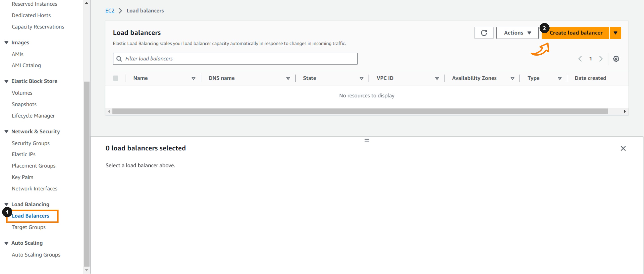644x274 pixels.
Task: Sort by Name column arrow
Action: 193,78
